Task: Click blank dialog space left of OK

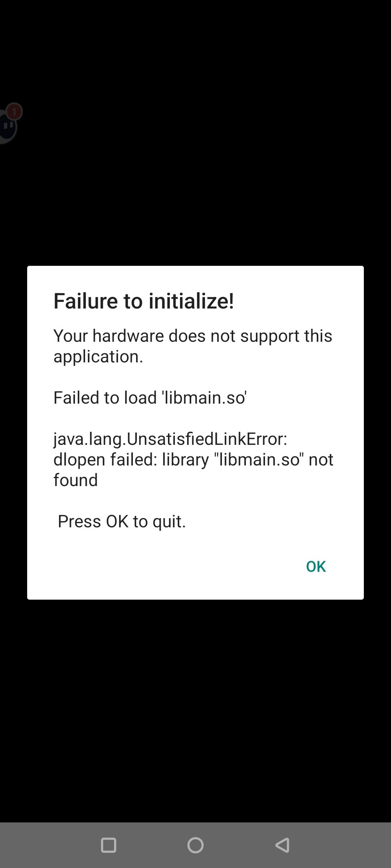Action: point(163,566)
